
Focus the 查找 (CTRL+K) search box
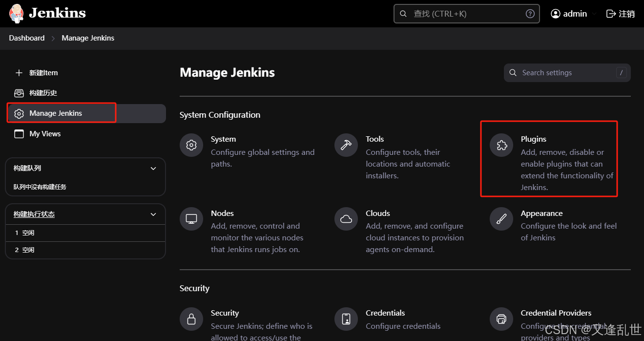pyautogui.click(x=466, y=14)
